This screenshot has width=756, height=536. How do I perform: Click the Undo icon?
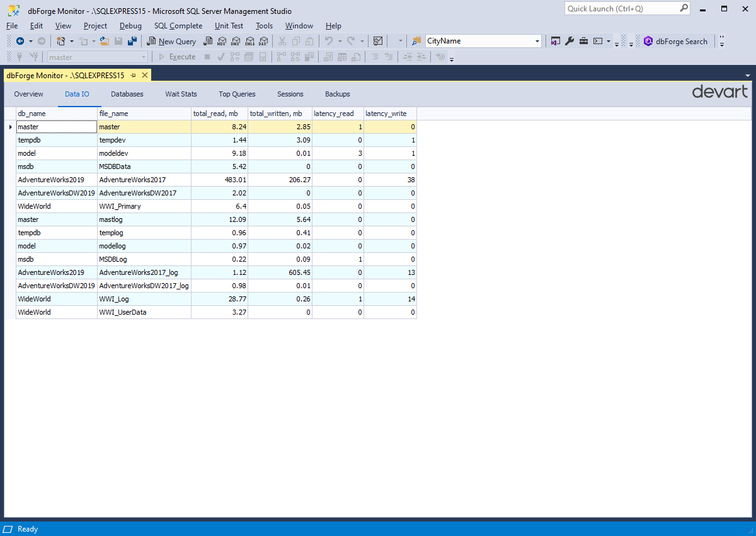pos(329,41)
